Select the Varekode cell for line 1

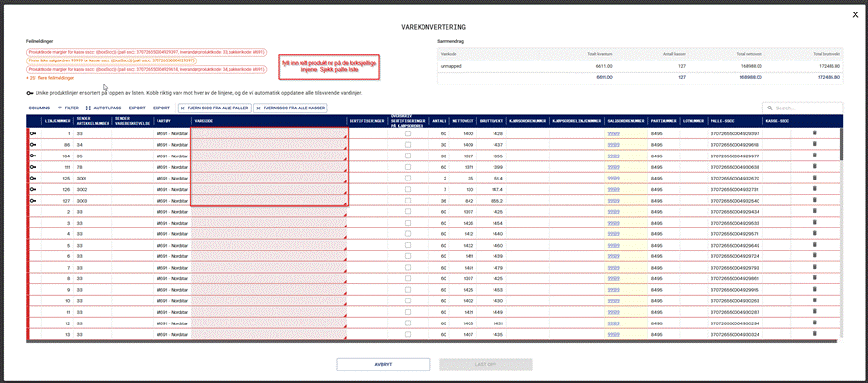[269, 134]
